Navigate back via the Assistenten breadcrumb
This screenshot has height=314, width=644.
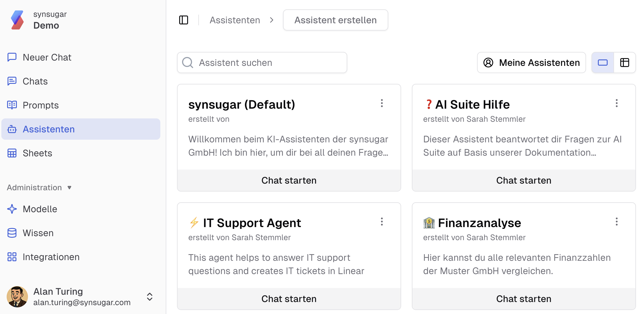click(234, 20)
